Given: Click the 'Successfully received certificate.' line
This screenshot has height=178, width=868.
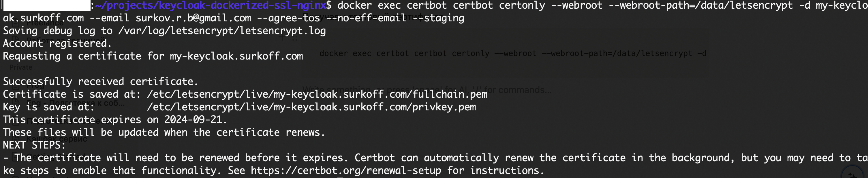Looking at the screenshot, I should [100, 81].
